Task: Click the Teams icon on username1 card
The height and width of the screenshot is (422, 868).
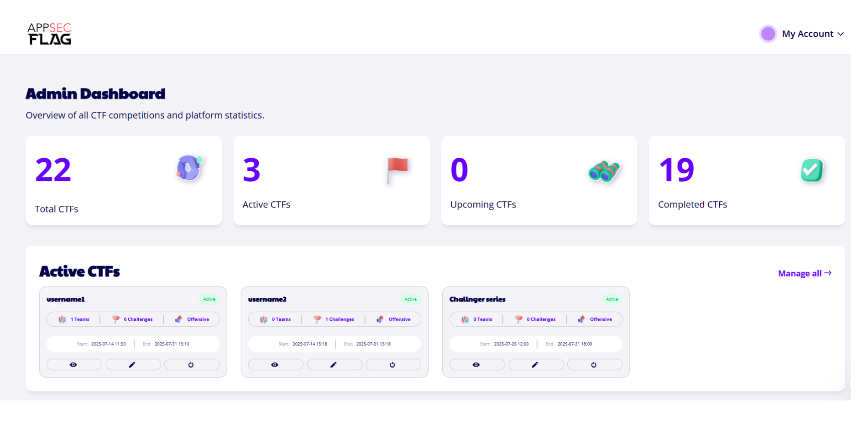Action: click(x=62, y=319)
